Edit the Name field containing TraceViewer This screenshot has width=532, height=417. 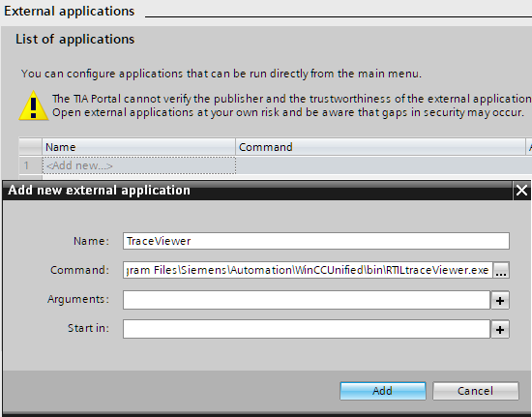(x=316, y=241)
